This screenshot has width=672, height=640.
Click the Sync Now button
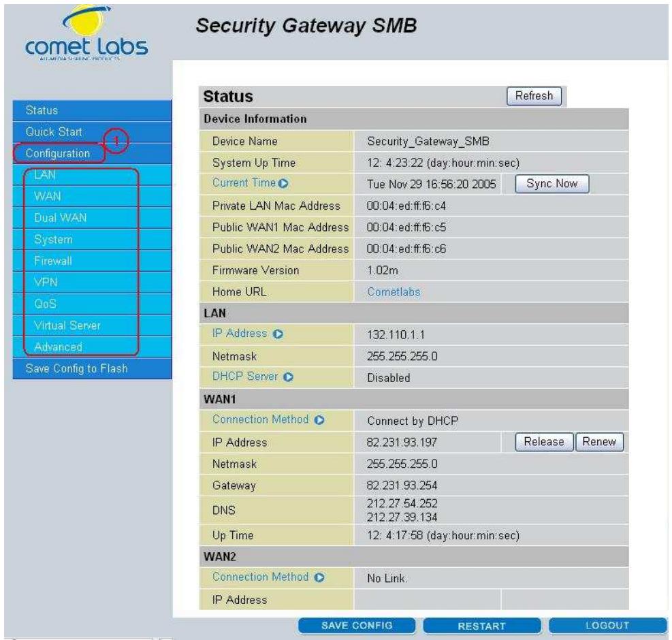[552, 183]
